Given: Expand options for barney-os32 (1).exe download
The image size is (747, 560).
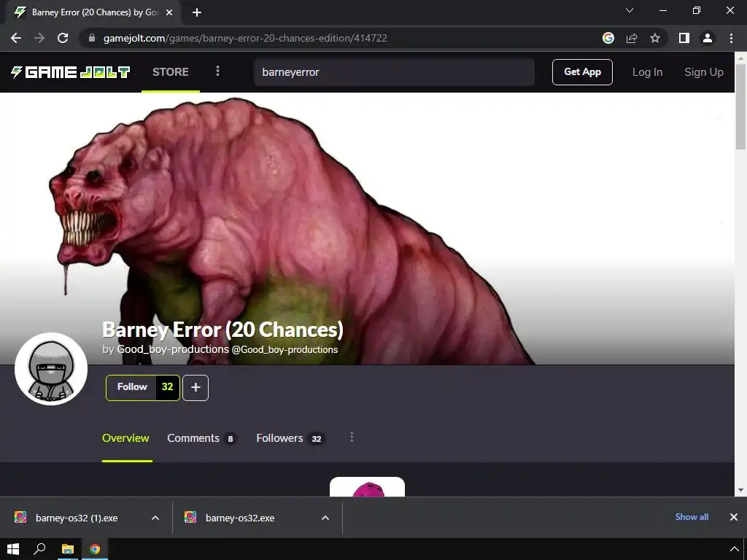Looking at the screenshot, I should click(x=155, y=518).
